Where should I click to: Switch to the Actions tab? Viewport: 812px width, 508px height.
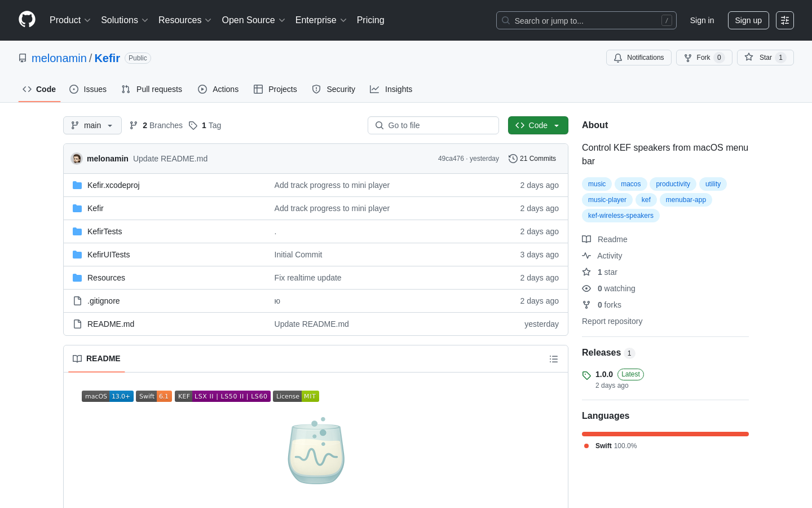point(218,89)
